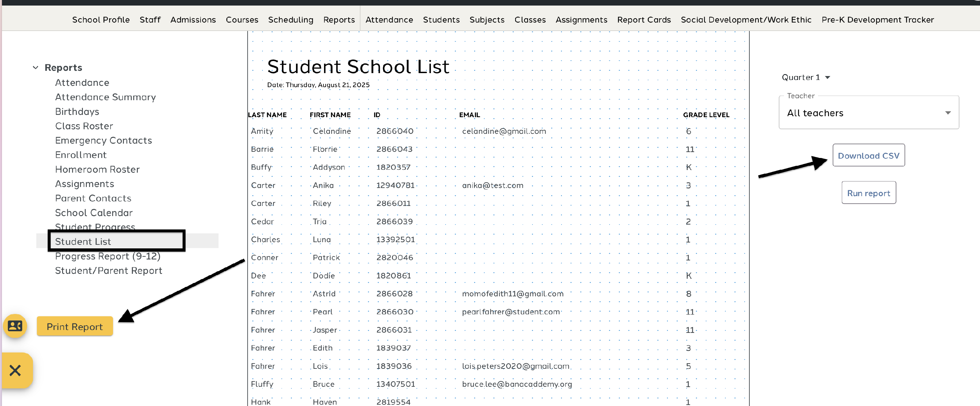Image resolution: width=980 pixels, height=406 pixels.
Task: Click ID 1839037 for Edith
Action: (393, 348)
